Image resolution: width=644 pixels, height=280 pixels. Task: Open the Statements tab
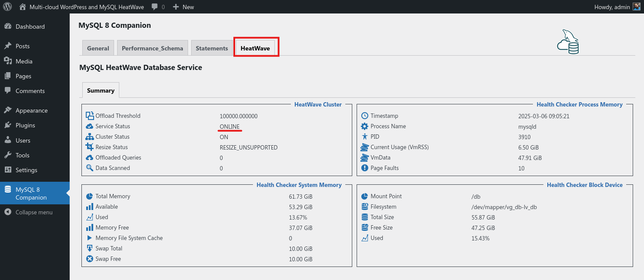(212, 48)
